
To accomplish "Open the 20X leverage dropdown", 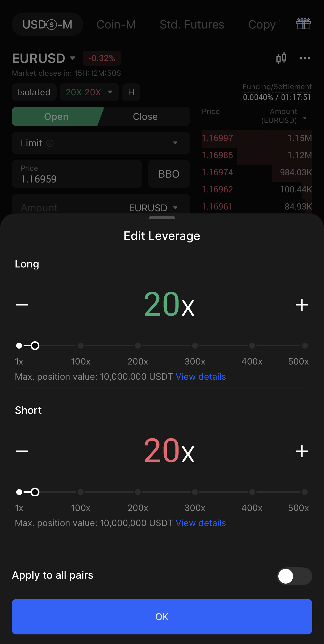I will point(89,92).
